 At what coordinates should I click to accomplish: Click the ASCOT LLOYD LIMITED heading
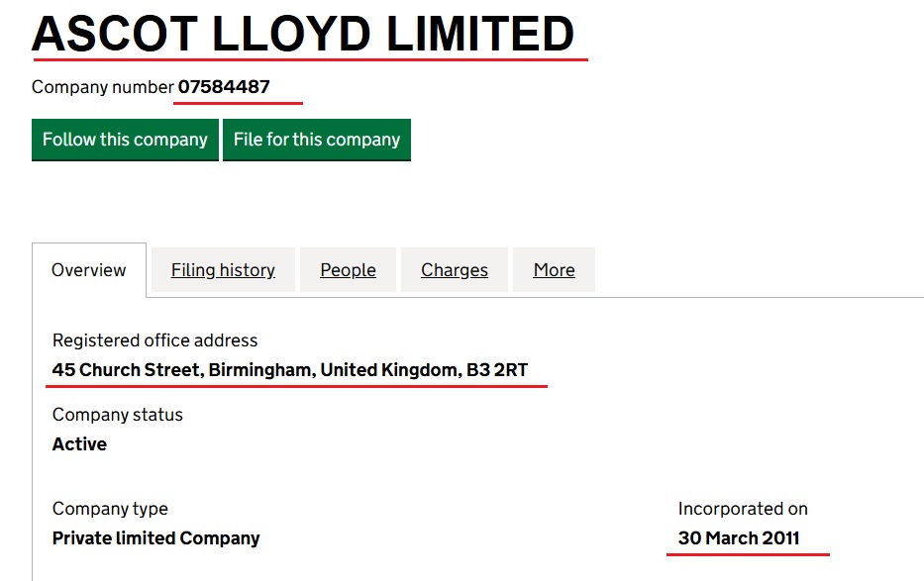point(303,34)
